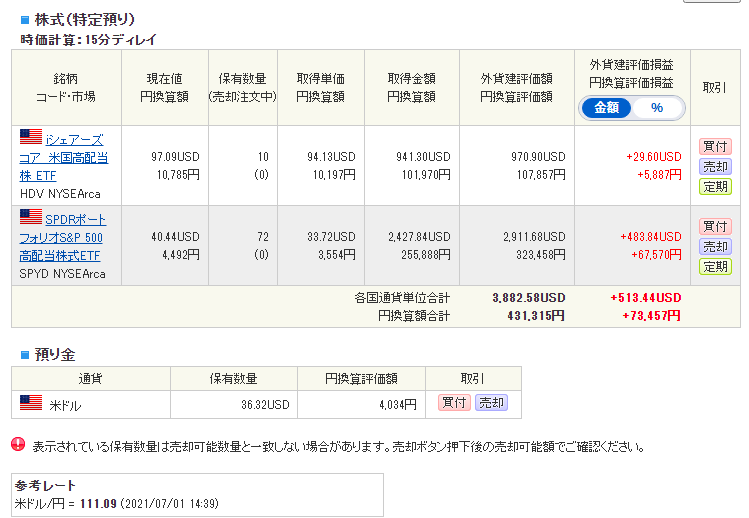Image resolution: width=749 pixels, height=518 pixels.
Task: Click 時価計算:15分ディレイ text
Action: [x=88, y=40]
